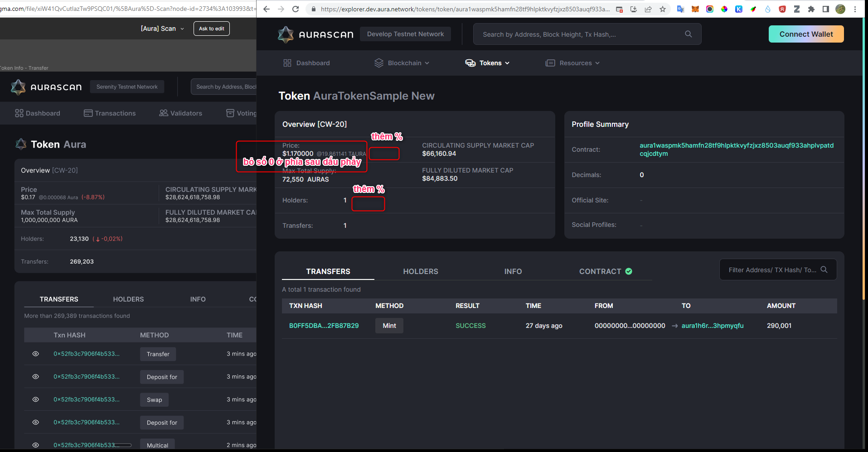Click the Ask to edit button in Figma
The width and height of the screenshot is (868, 452).
(212, 29)
